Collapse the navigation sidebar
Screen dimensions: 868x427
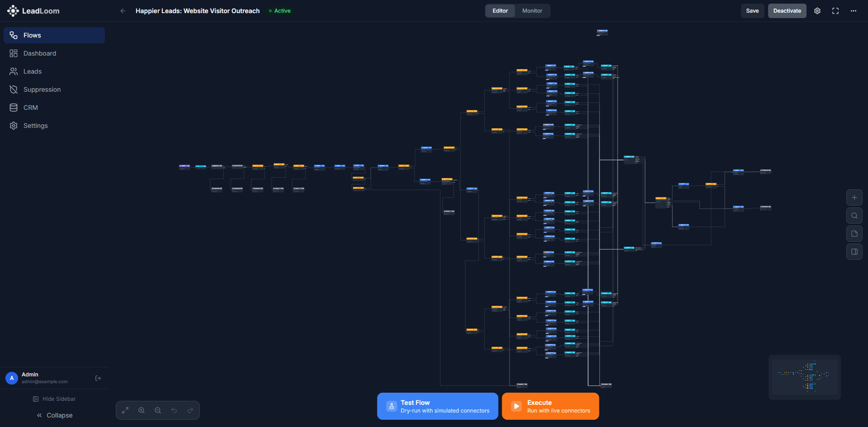point(54,415)
